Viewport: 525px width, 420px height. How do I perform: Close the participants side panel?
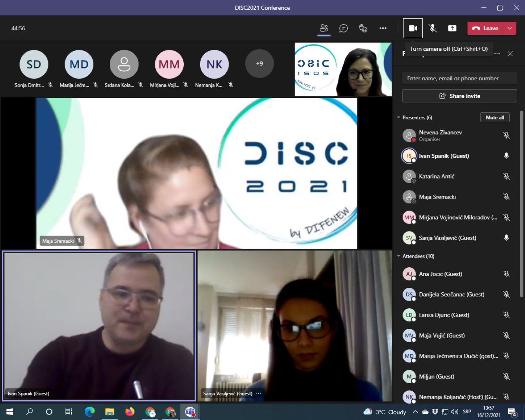pyautogui.click(x=510, y=54)
